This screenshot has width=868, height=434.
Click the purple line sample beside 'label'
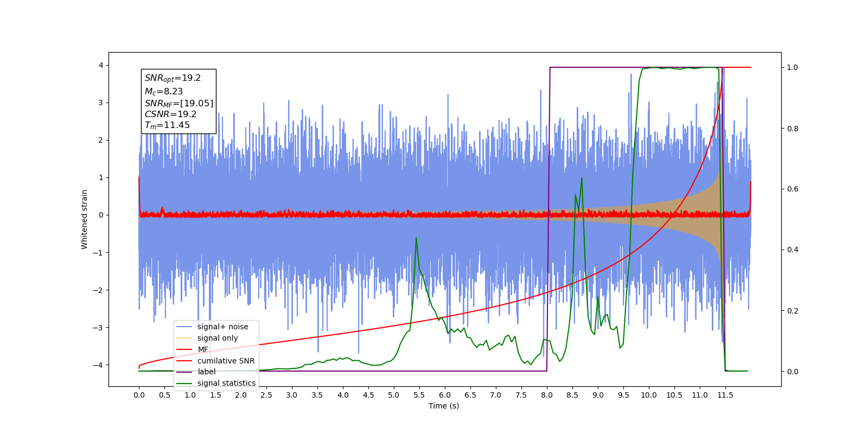(184, 372)
